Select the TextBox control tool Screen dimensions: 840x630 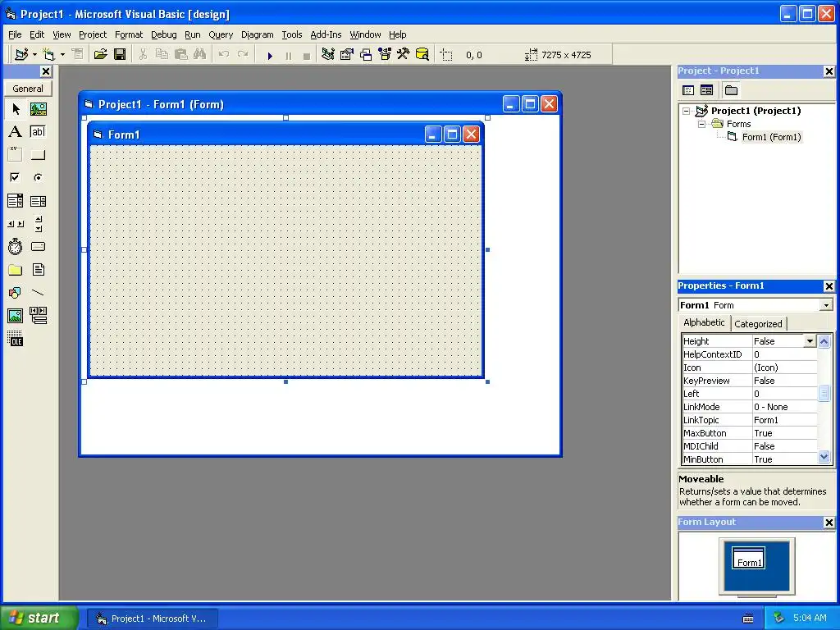pyautogui.click(x=38, y=132)
